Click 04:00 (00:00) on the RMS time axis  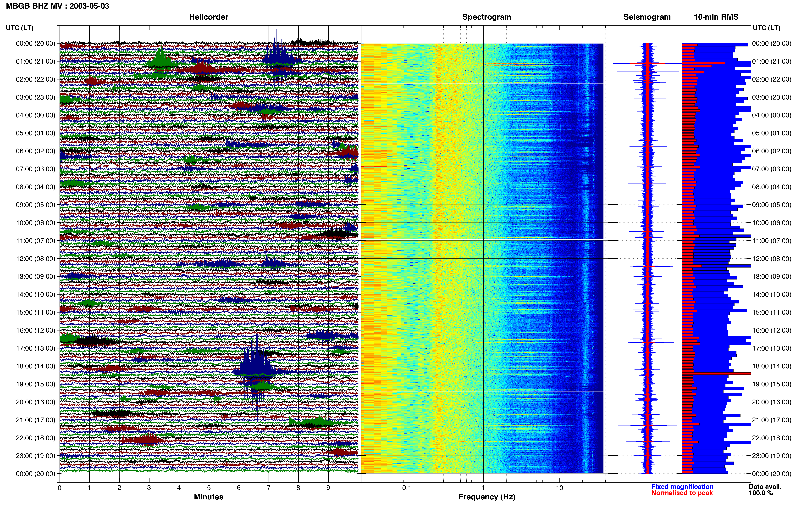[772, 115]
